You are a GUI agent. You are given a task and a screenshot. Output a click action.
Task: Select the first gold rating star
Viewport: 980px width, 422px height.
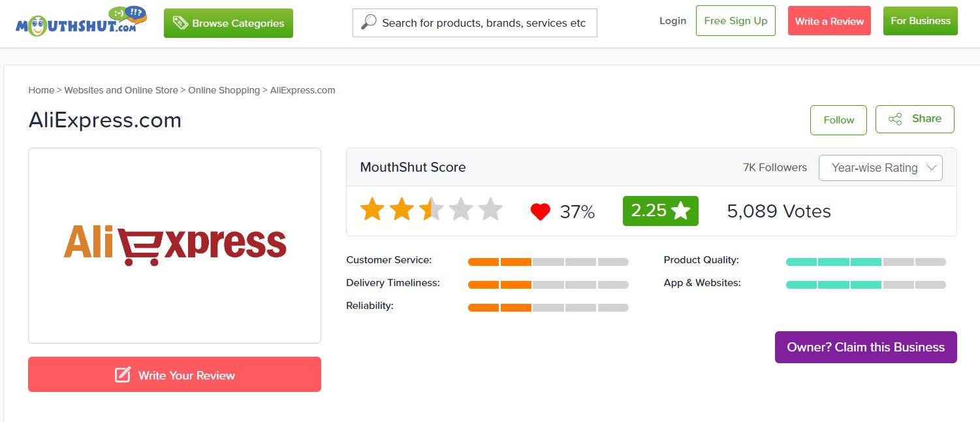(372, 210)
